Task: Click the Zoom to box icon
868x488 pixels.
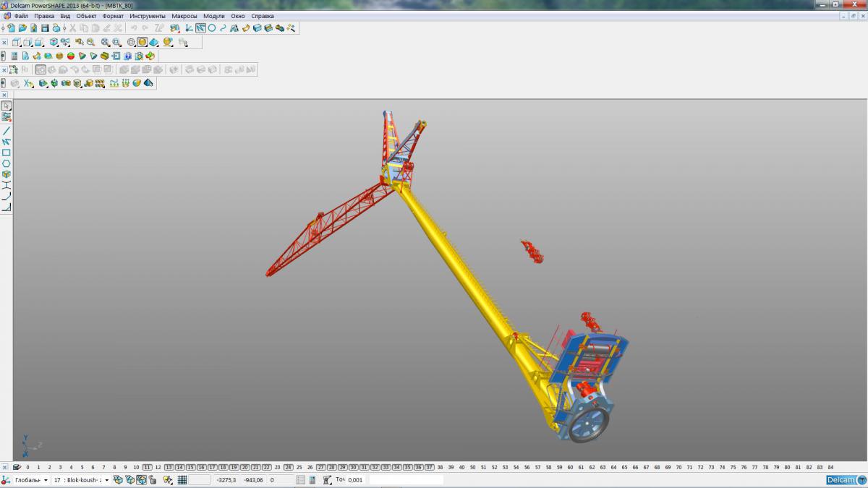Action: [116, 42]
